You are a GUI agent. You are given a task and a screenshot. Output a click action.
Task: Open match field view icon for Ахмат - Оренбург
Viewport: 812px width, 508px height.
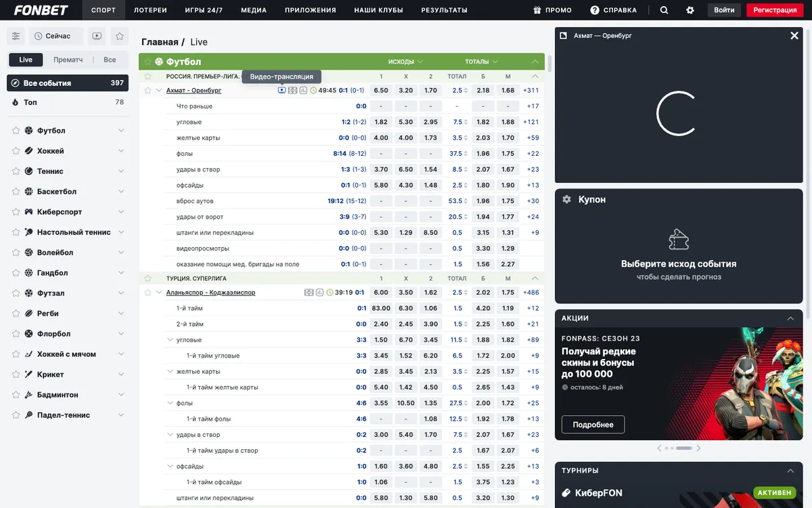point(292,90)
